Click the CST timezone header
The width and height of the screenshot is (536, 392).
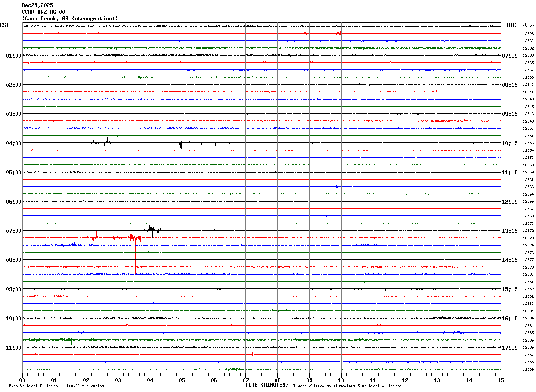tap(4, 25)
